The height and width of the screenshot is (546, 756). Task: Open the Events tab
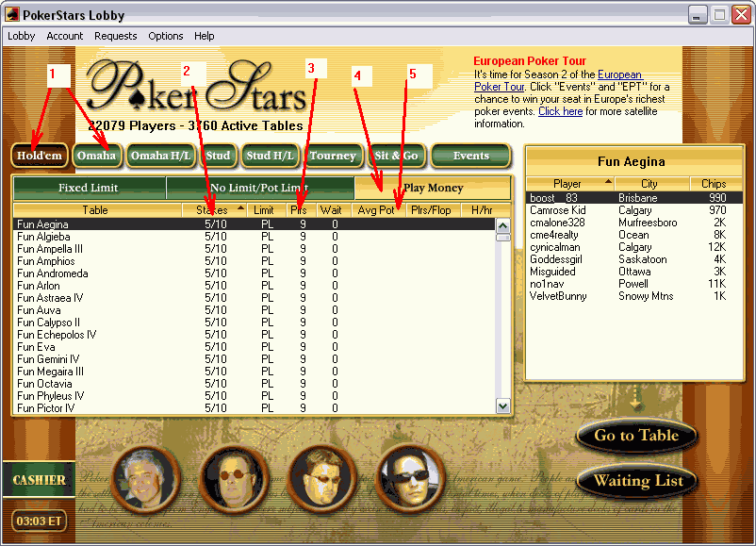(x=470, y=156)
